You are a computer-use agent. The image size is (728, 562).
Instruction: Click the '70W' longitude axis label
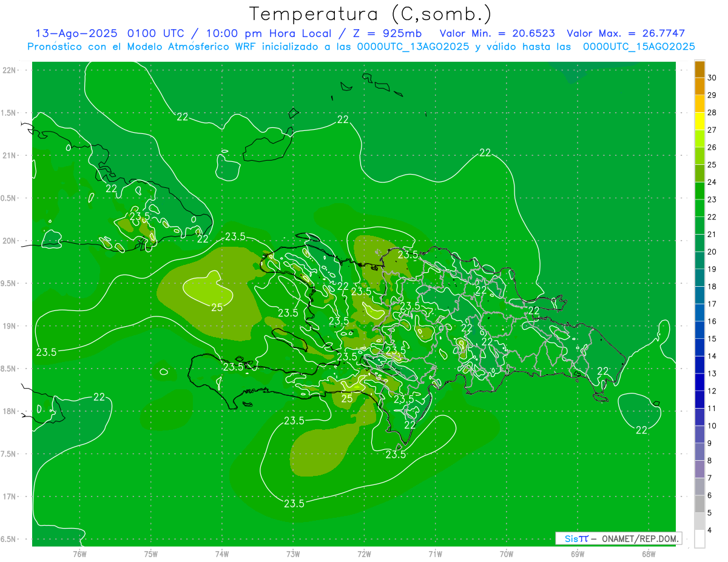coord(506,554)
